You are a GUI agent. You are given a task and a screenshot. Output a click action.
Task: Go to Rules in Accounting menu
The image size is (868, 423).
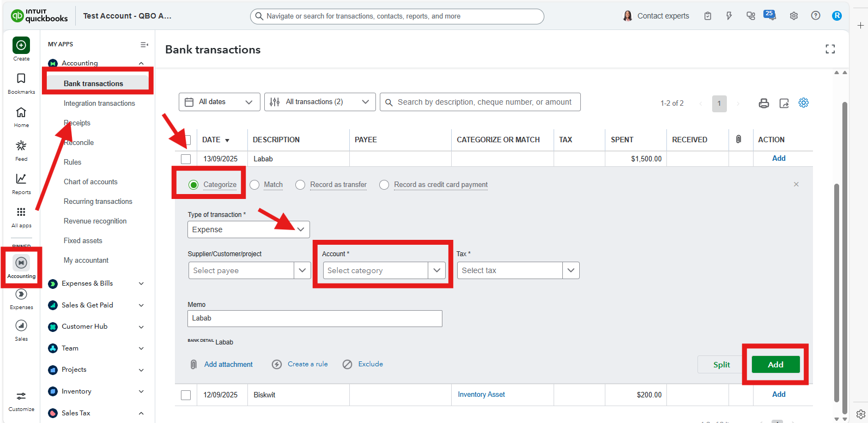click(72, 162)
